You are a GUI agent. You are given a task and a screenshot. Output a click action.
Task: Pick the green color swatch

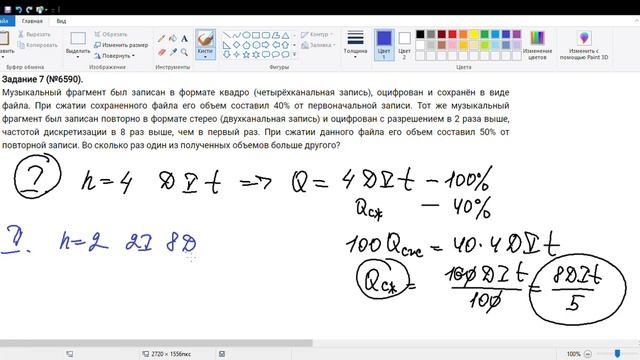(x=484, y=34)
